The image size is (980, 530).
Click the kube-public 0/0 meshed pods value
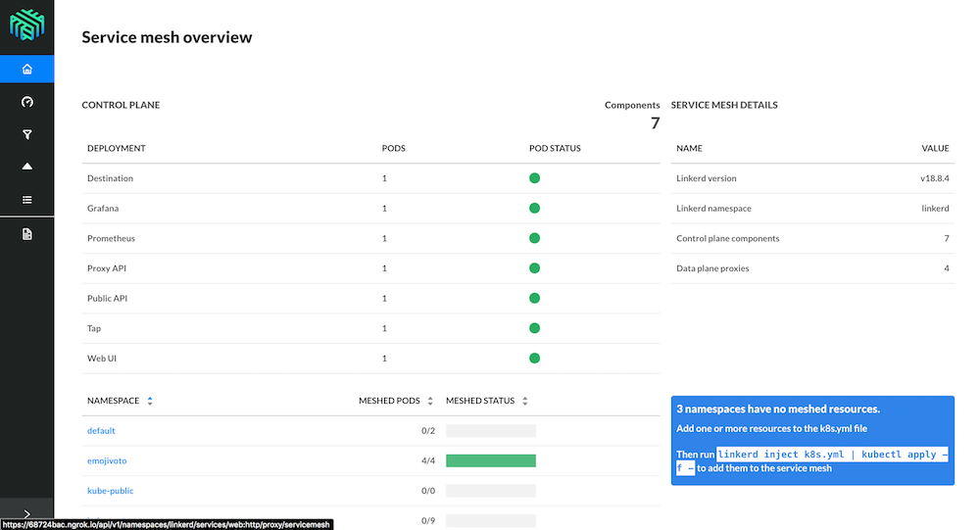click(428, 491)
